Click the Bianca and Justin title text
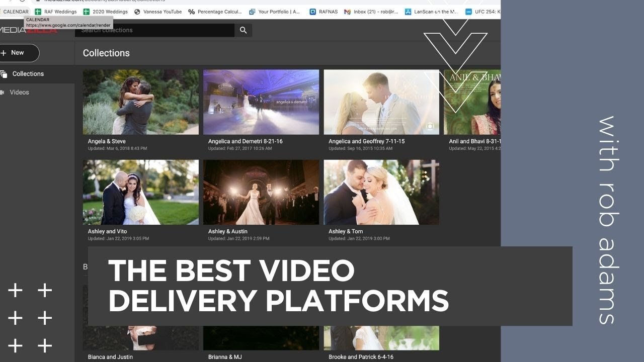644x362 pixels. click(x=110, y=357)
